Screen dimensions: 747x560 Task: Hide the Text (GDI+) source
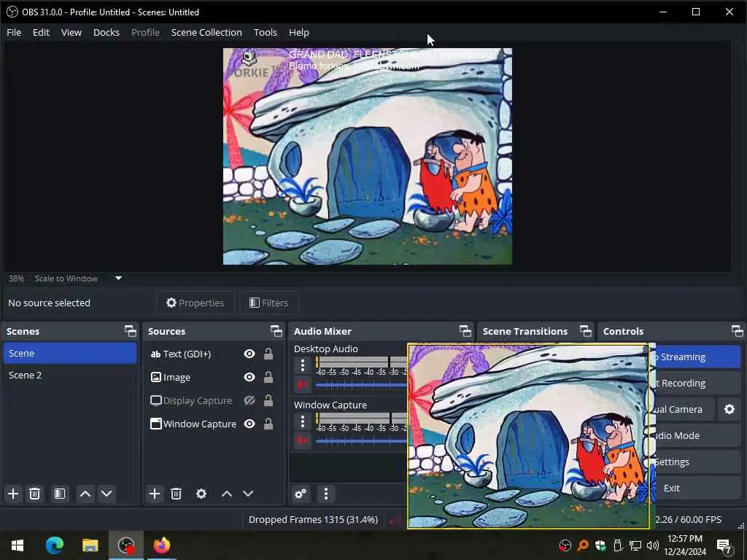(x=249, y=354)
